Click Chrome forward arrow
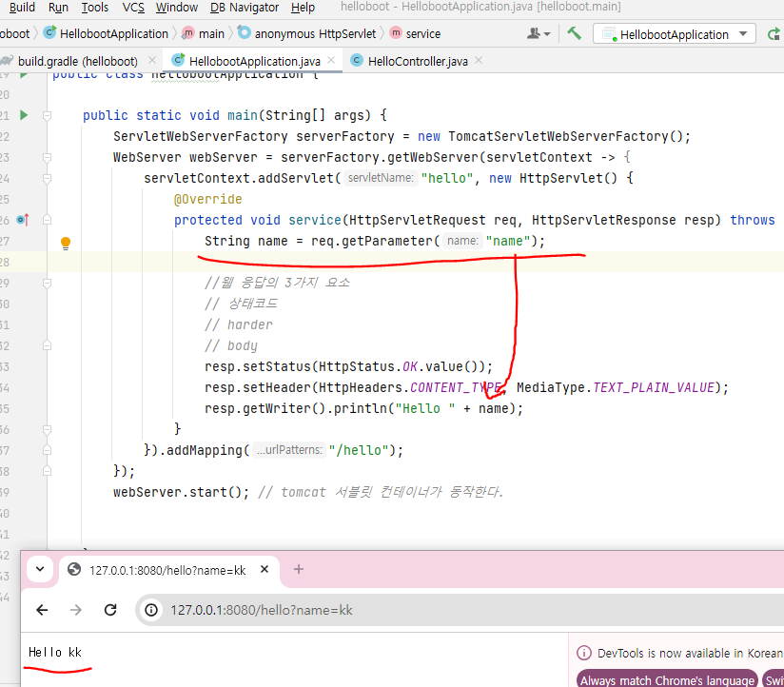The height and width of the screenshot is (687, 784). click(x=76, y=610)
